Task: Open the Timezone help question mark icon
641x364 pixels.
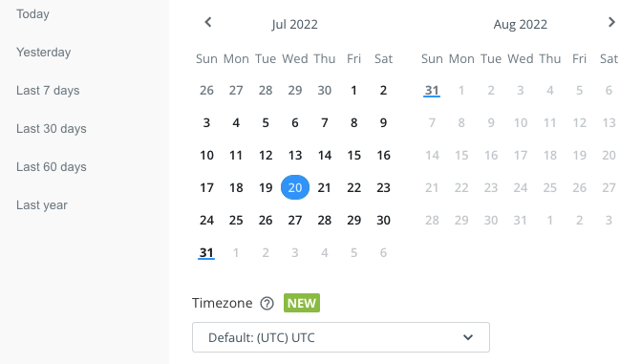Action: coord(267,304)
